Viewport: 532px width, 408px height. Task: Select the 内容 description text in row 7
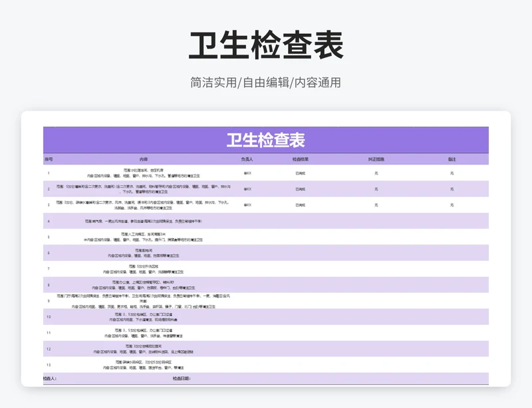click(144, 269)
